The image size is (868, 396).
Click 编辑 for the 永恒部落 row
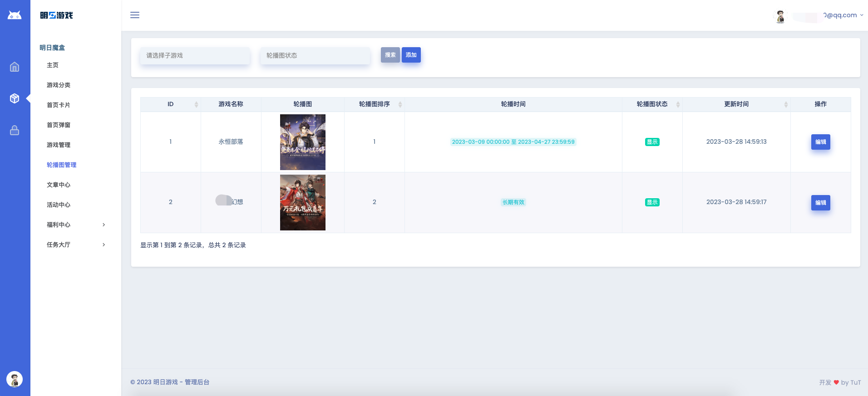coord(820,142)
